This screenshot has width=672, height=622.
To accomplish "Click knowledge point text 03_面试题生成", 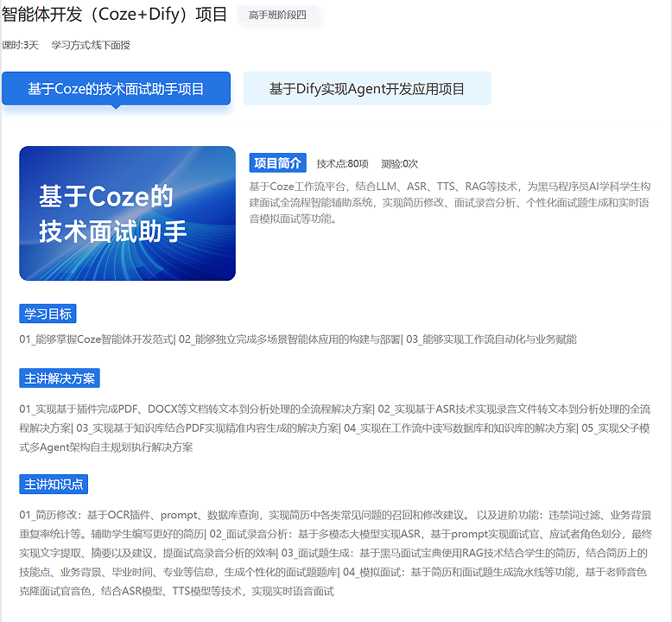I will click(315, 553).
